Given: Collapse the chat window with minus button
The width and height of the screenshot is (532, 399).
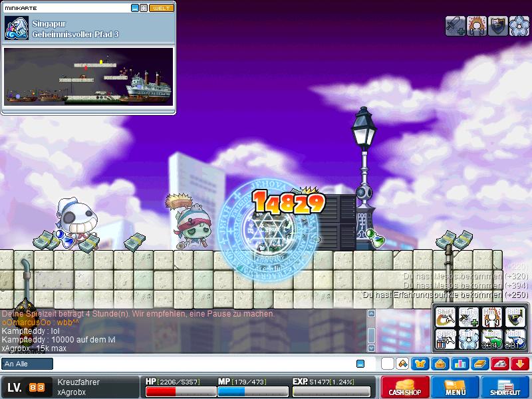Looking at the screenshot, I should [360, 364].
